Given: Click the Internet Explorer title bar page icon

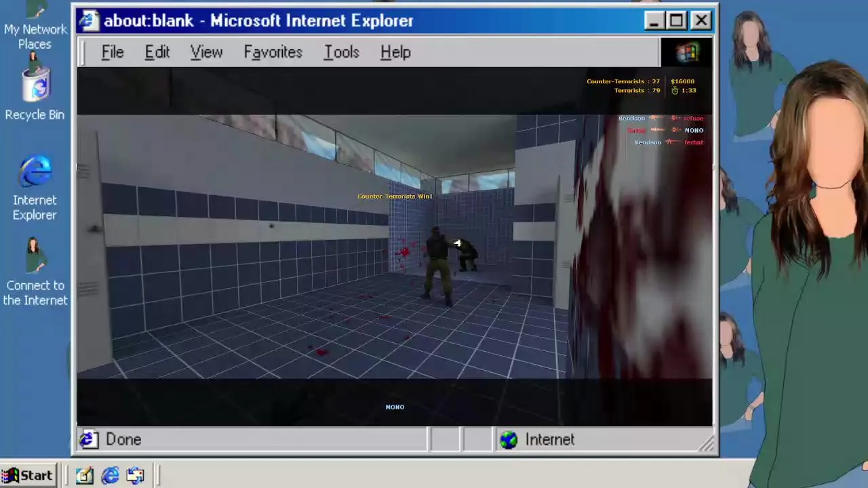Looking at the screenshot, I should tap(88, 21).
